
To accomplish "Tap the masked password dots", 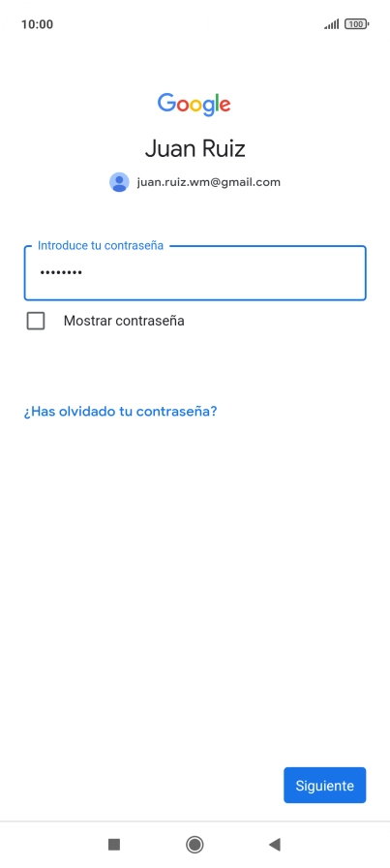I will coord(61,272).
